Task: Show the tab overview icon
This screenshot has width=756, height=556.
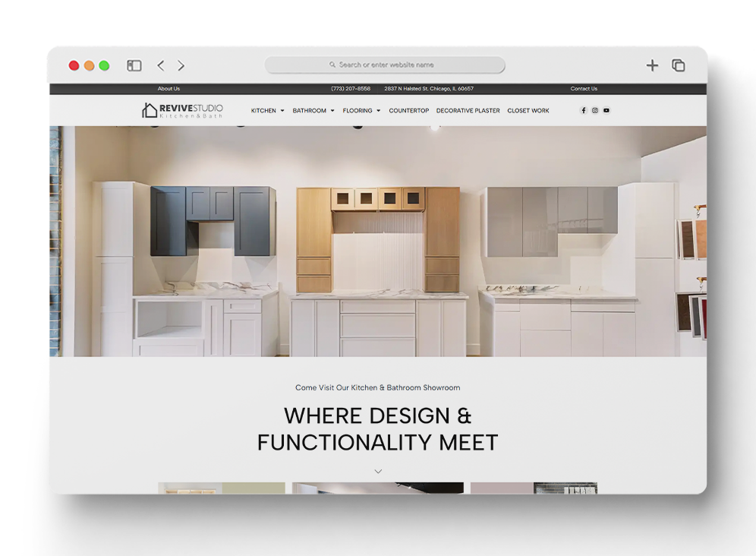Action: pyautogui.click(x=678, y=66)
